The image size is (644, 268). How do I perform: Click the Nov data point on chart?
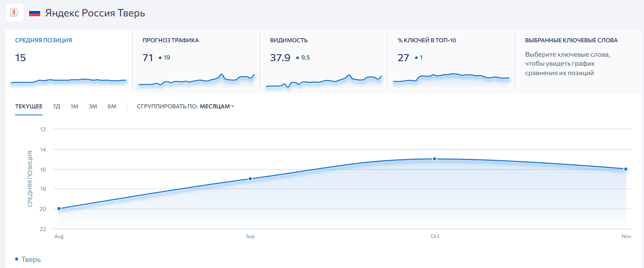[x=626, y=169]
